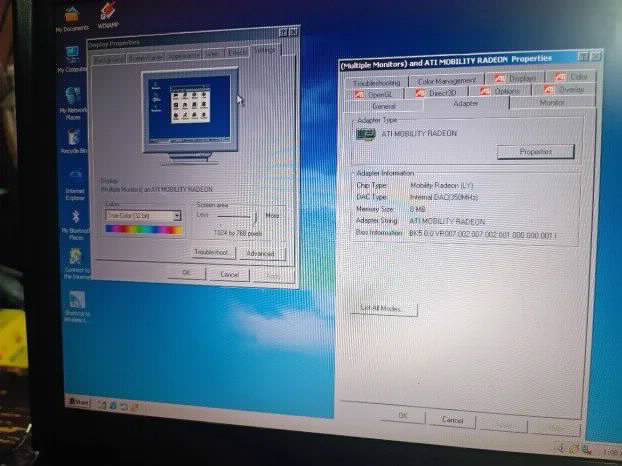Screen dimensions: 622x466
Task: Select Adapter tab in Radeon Properties
Action: click(466, 103)
